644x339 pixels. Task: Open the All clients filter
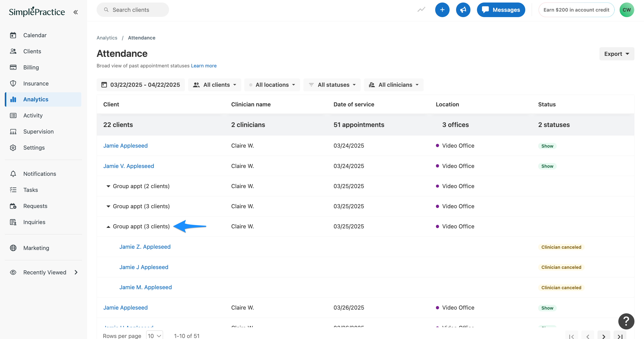tap(215, 85)
